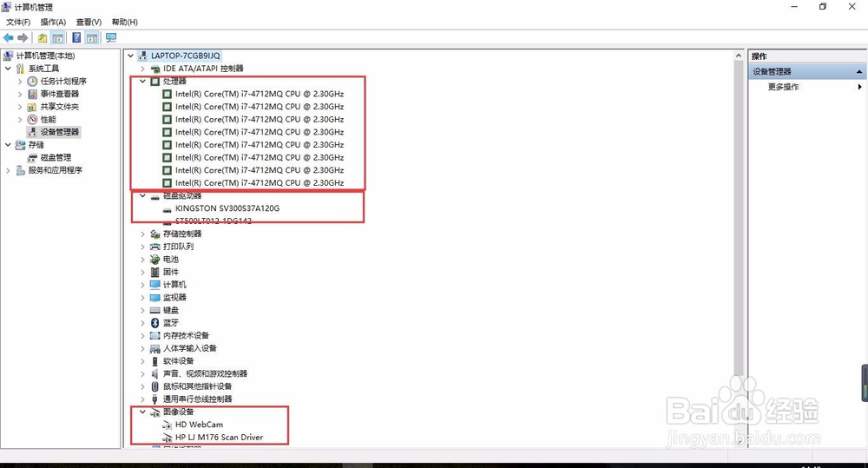Click the 事件查看器 icon in left tree
This screenshot has height=468, width=868.
pyautogui.click(x=33, y=94)
